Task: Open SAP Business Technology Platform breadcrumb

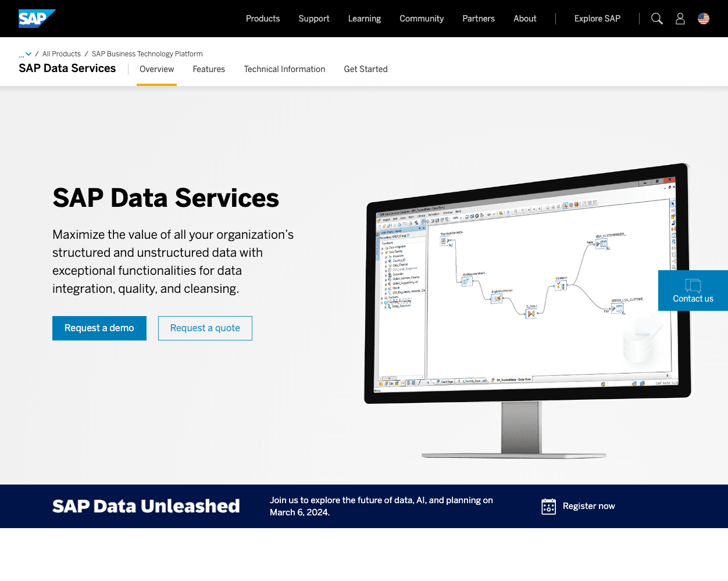Action: click(x=147, y=54)
